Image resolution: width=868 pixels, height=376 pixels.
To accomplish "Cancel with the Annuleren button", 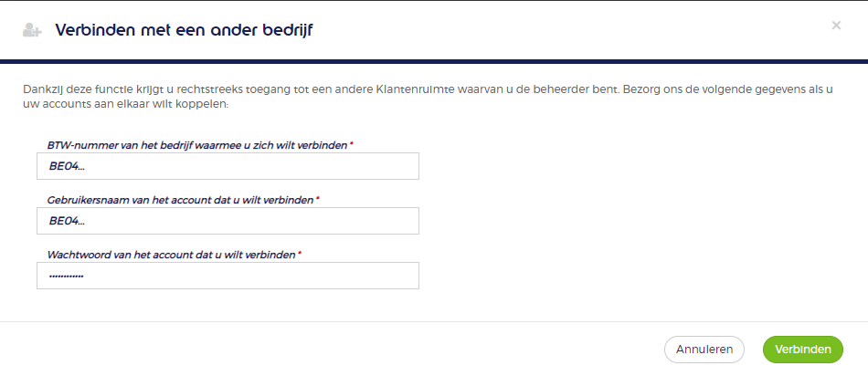I will point(704,350).
